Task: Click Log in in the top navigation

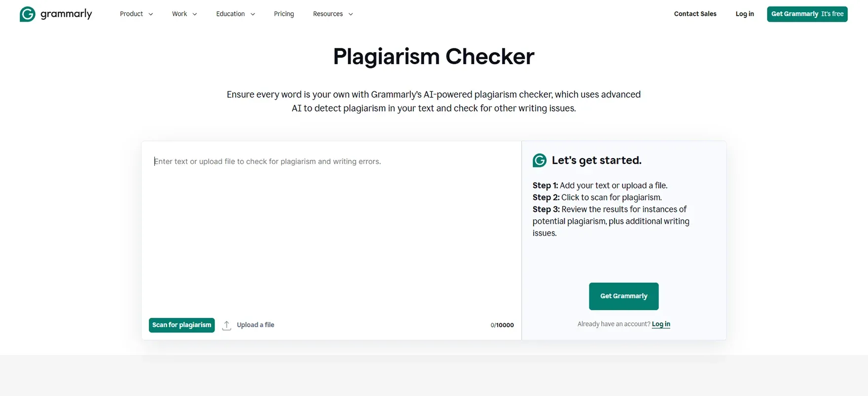Action: point(745,14)
